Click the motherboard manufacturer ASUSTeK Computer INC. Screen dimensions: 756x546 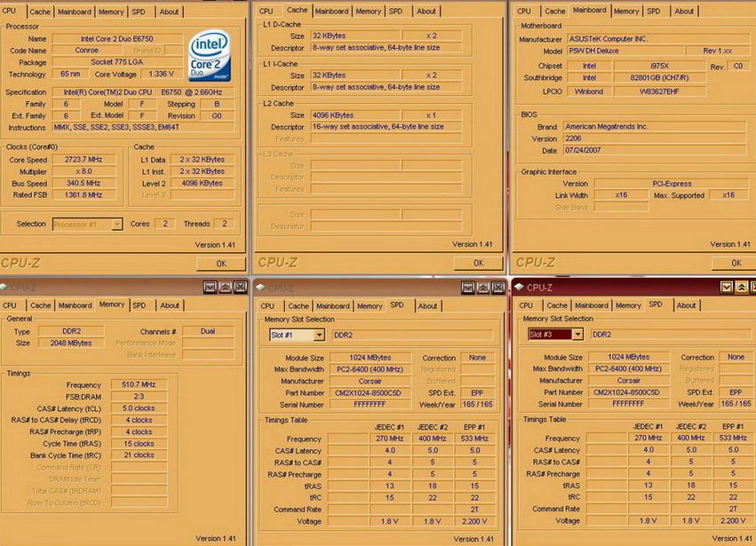tap(657, 39)
